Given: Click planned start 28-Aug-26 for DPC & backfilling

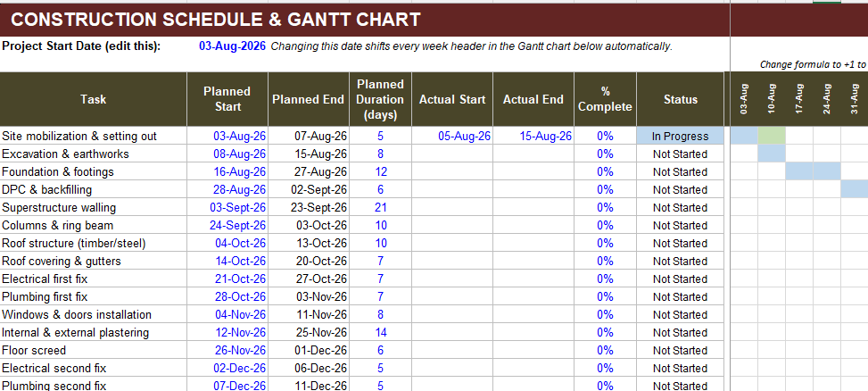Looking at the screenshot, I should coord(227,189).
